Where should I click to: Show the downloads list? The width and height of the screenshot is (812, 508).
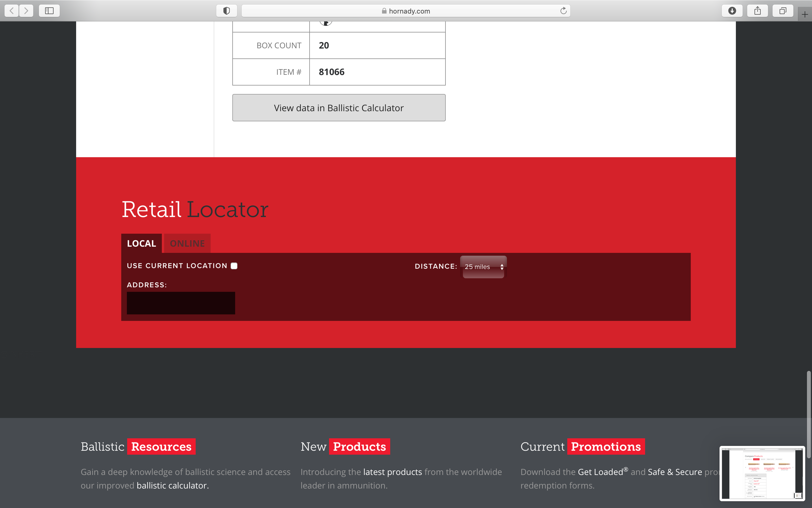tap(732, 11)
